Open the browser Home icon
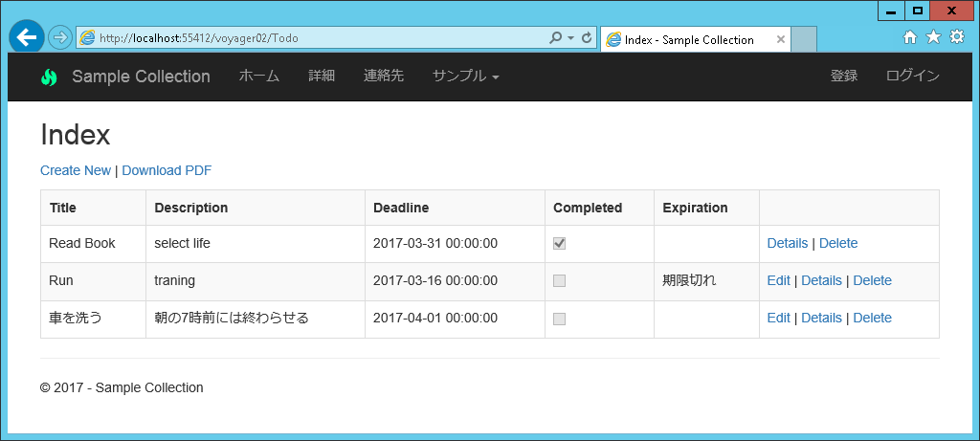Viewport: 980px width, 441px height. (910, 37)
